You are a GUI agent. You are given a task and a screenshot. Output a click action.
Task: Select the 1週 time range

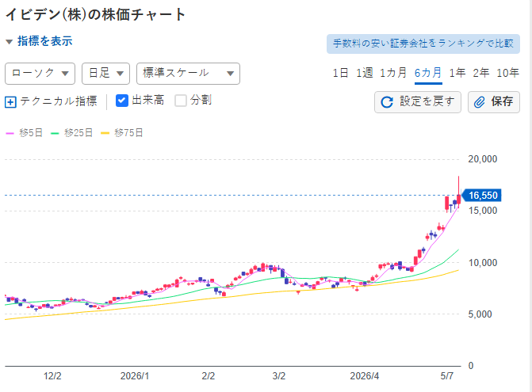[365, 73]
